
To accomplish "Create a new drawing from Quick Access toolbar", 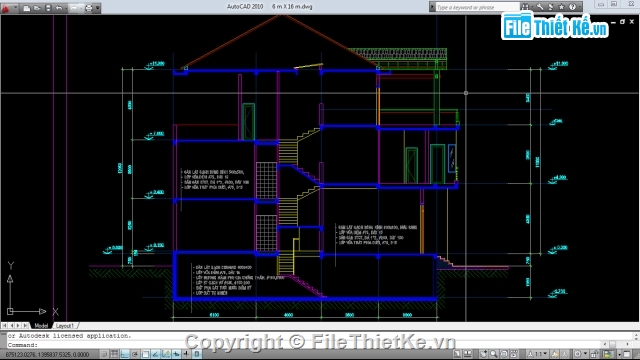I will click(27, 8).
